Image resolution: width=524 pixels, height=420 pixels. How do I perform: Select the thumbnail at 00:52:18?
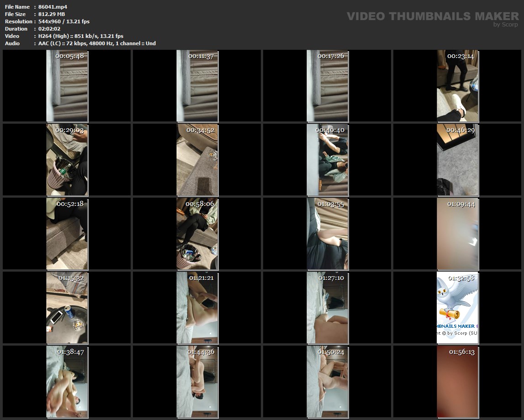coord(67,234)
